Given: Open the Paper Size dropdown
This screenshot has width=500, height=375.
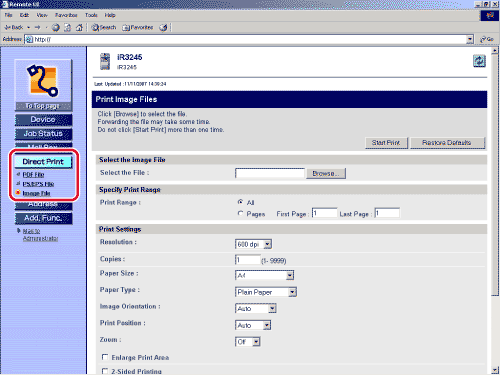Looking at the screenshot, I should coord(264,275).
